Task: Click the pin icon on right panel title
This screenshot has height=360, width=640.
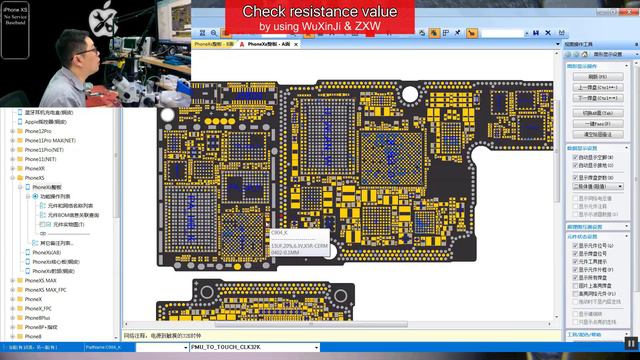Action: pos(636,44)
